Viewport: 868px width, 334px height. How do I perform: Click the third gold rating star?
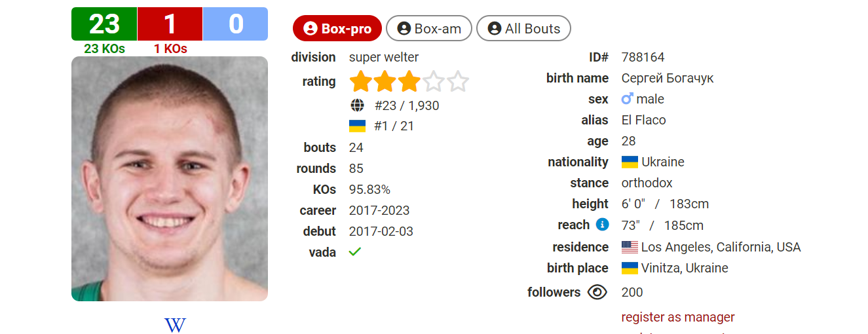(409, 82)
